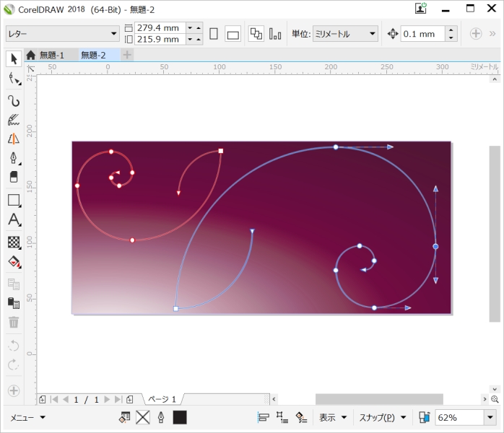Open the ミリメートル units dropdown
Viewport: 504px width, 433px height.
coord(345,34)
